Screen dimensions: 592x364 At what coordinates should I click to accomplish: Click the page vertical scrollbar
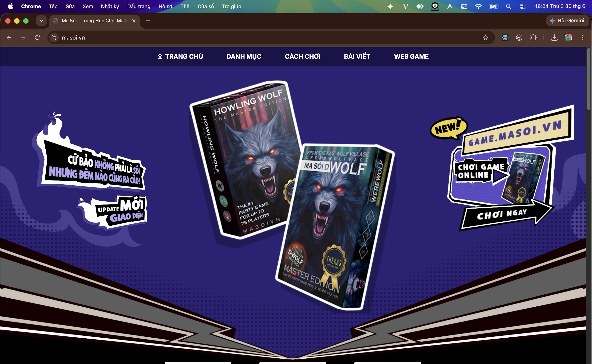(589, 79)
